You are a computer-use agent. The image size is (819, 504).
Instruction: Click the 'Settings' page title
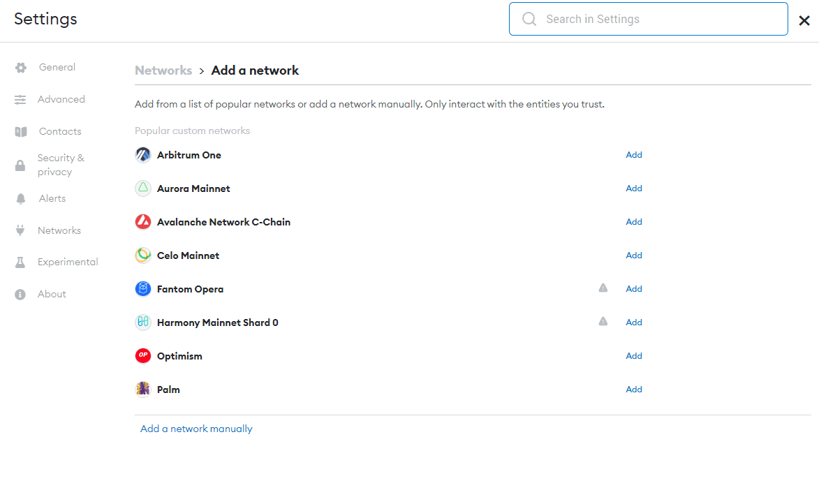point(45,20)
